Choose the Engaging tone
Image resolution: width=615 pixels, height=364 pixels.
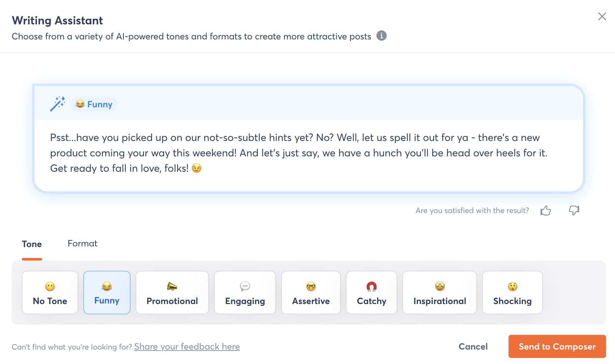point(245,293)
